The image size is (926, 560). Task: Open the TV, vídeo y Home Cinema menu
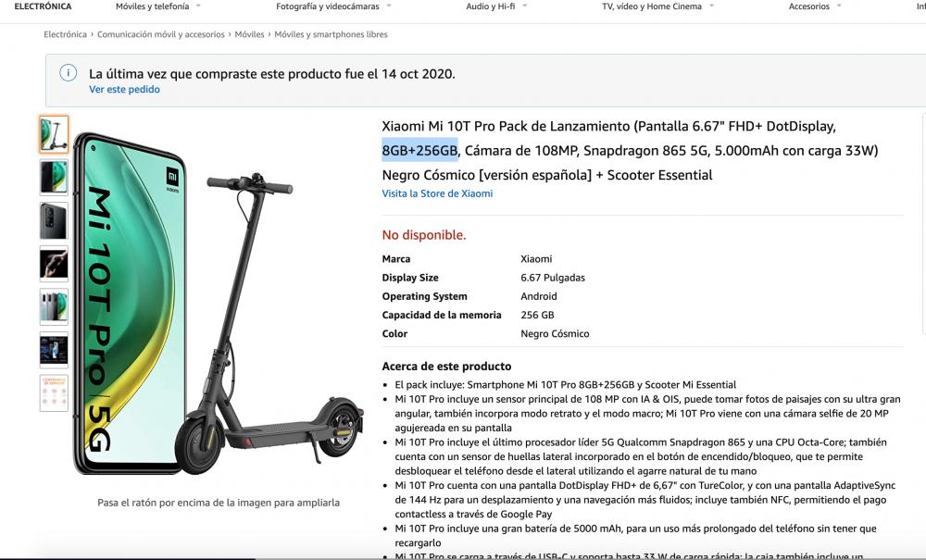click(x=657, y=6)
